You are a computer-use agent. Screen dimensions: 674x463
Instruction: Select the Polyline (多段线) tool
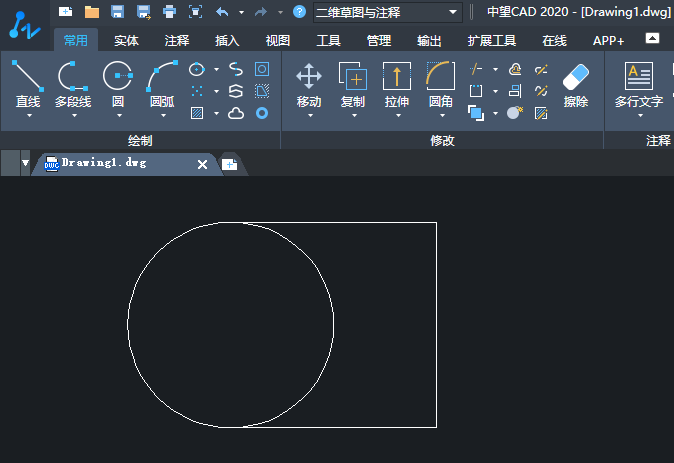point(73,84)
